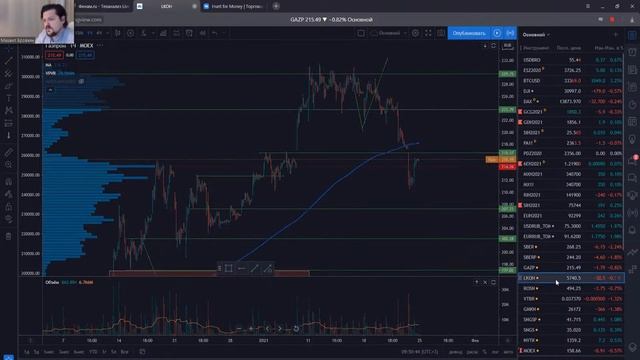The image size is (640, 360).
Task: Select the USDRUB_TOM row in watchlist
Action: point(571,226)
